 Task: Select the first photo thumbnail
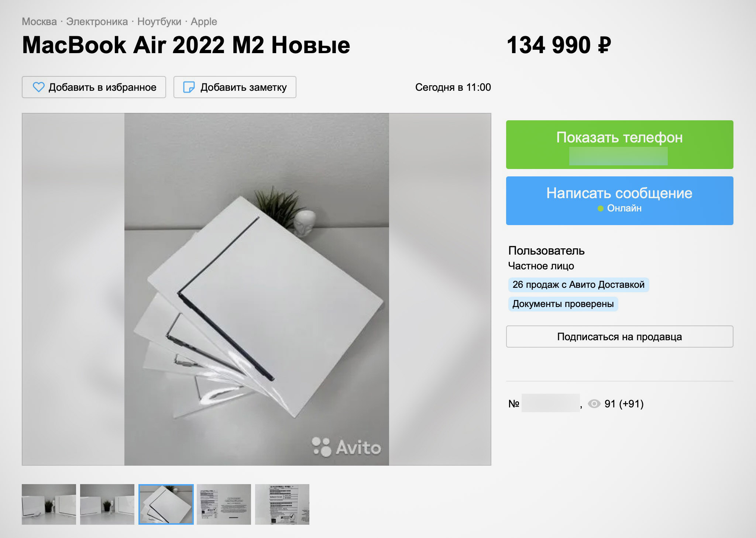[49, 504]
